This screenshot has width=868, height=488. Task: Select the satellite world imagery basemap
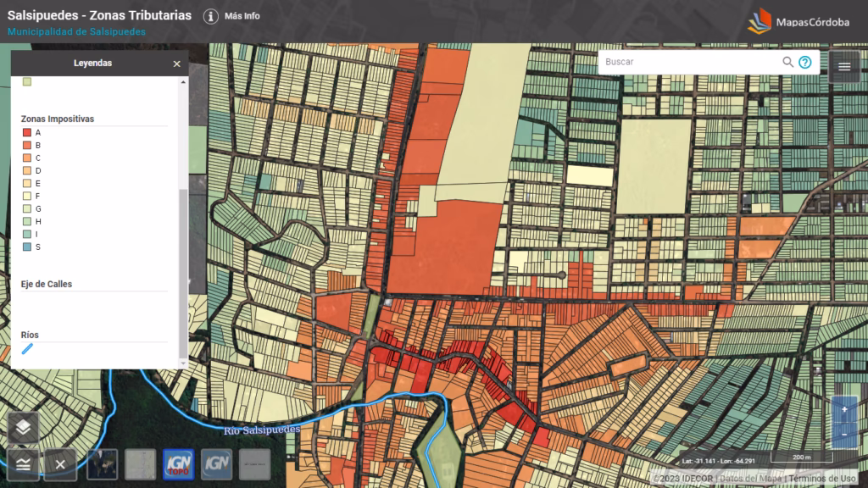point(103,464)
